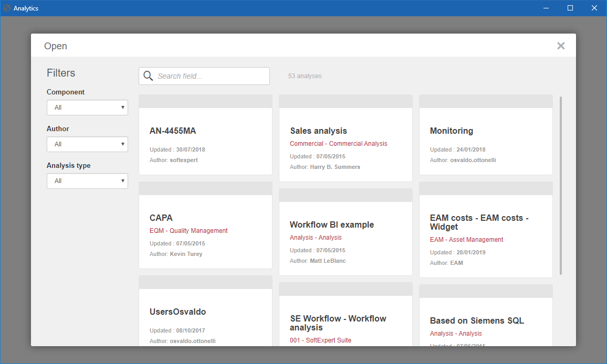Open the Analysis type filter dropdown

click(x=87, y=181)
